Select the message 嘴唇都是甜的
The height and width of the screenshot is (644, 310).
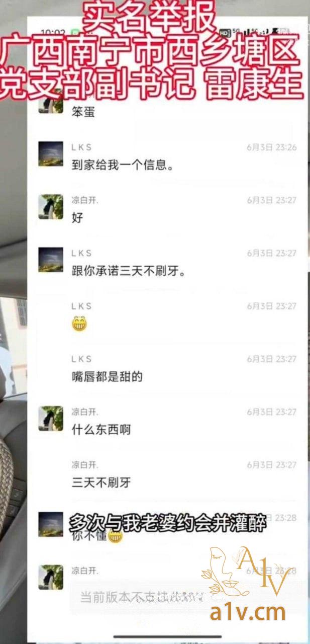(107, 377)
